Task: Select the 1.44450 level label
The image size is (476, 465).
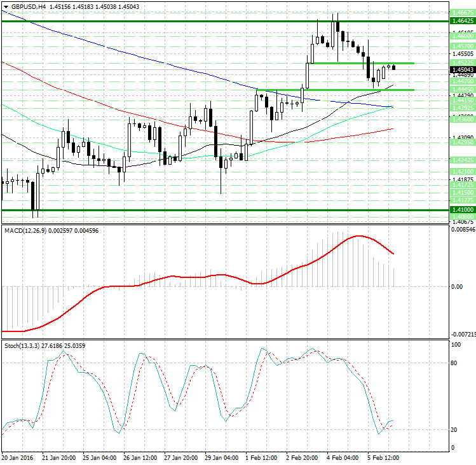Action: click(x=463, y=89)
